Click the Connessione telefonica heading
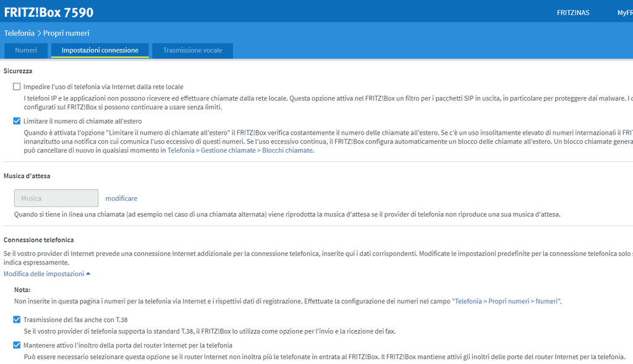 (39, 240)
